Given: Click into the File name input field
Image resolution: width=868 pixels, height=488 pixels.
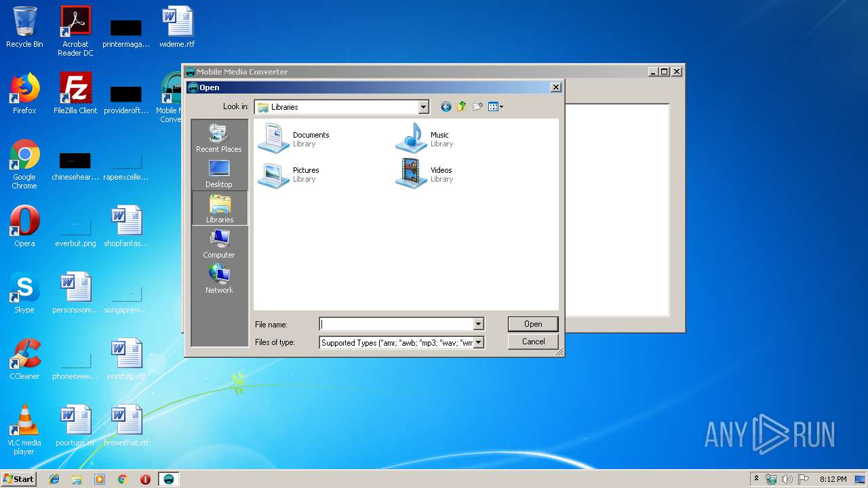Looking at the screenshot, I should tap(396, 324).
